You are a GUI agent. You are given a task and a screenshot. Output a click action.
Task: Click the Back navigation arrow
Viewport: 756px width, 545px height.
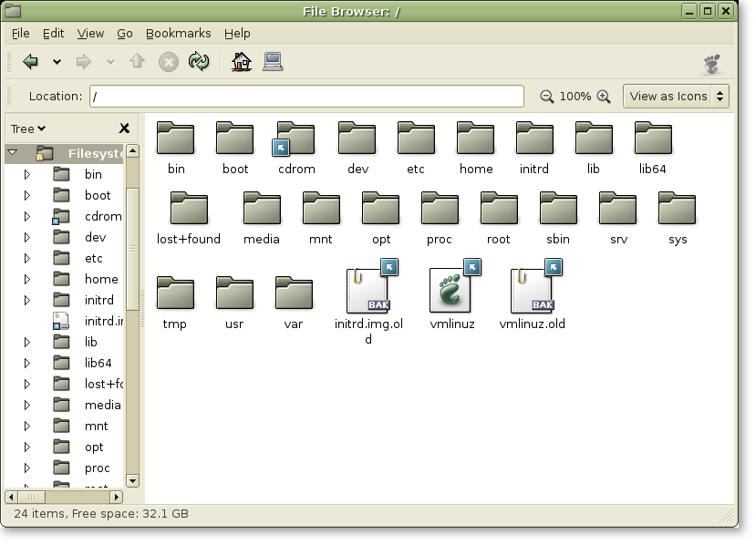pos(32,63)
